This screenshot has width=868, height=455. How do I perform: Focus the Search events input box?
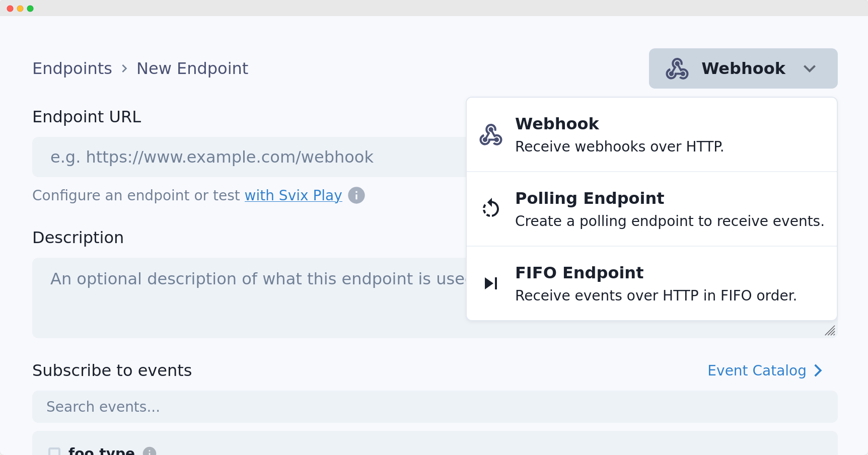pos(252,407)
